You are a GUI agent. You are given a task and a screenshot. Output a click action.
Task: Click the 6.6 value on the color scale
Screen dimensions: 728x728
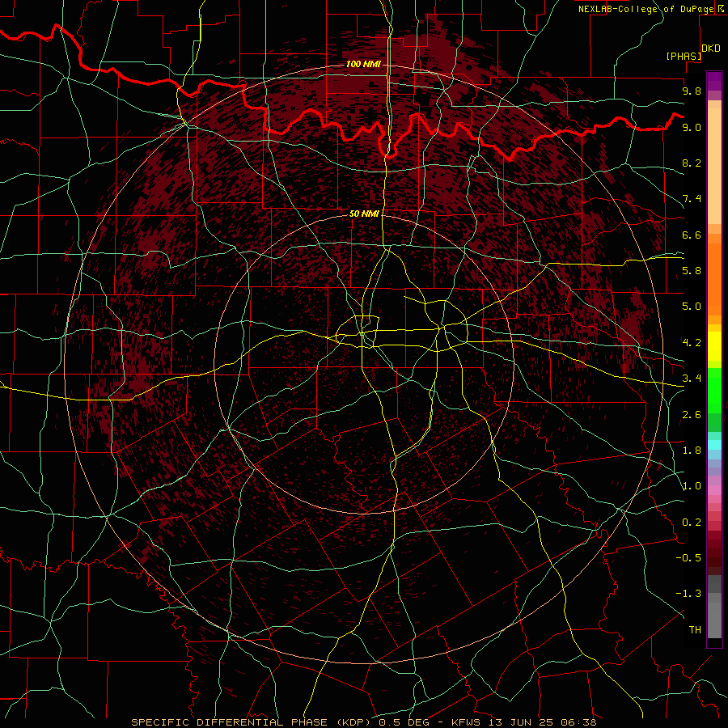[x=692, y=235]
